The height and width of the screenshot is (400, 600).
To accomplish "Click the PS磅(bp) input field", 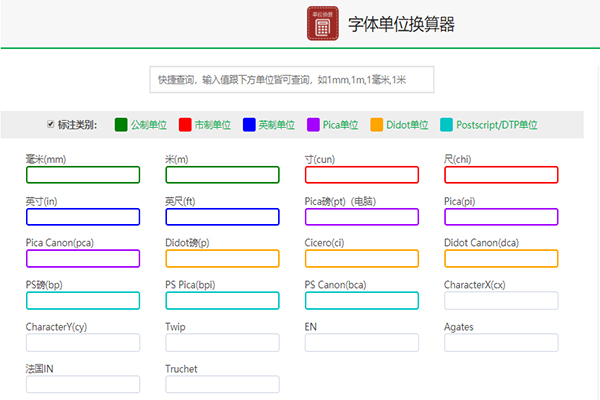I will tap(83, 300).
